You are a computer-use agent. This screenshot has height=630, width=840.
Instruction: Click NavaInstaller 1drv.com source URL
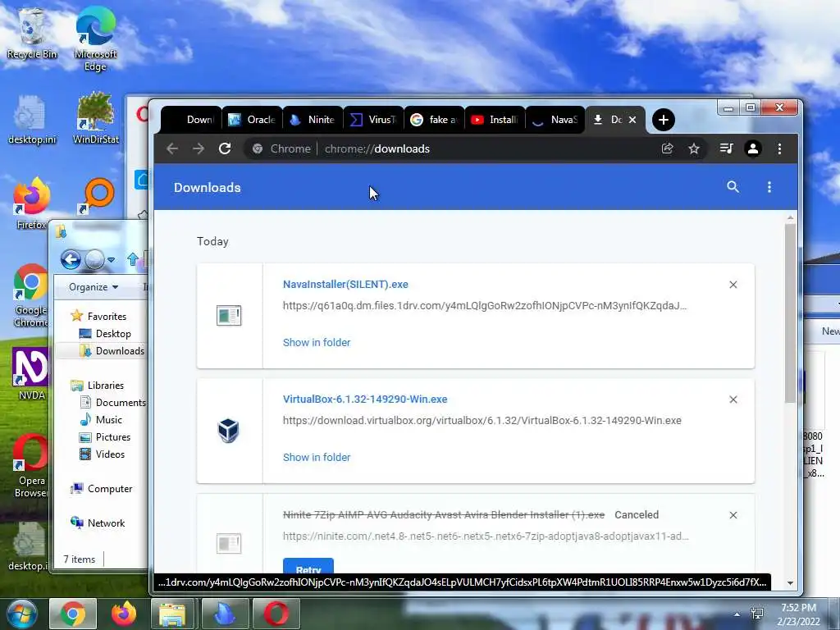[x=485, y=306]
